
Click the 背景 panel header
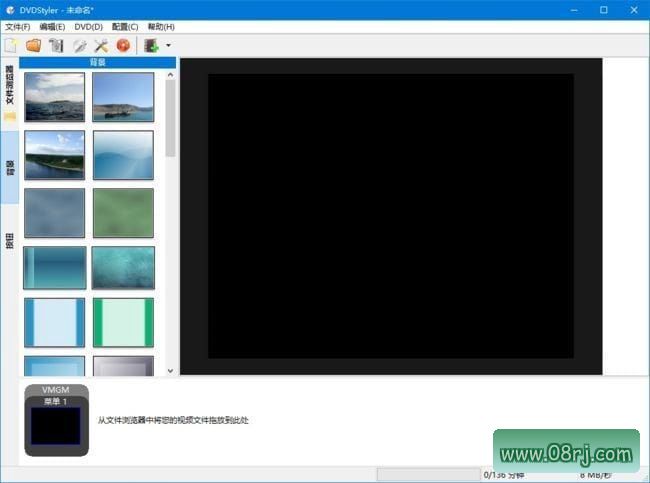(97, 63)
